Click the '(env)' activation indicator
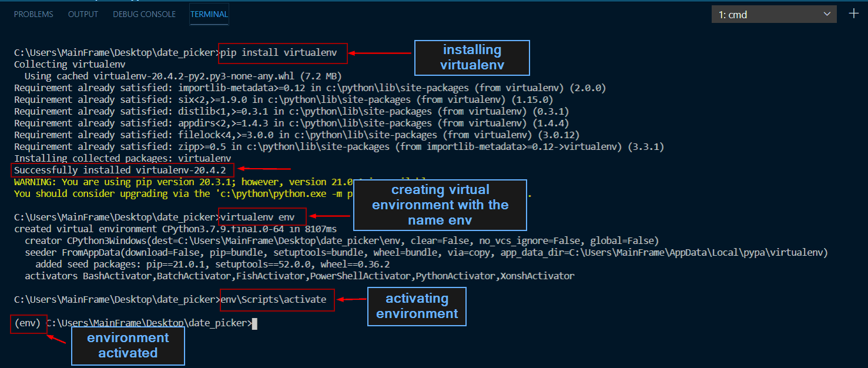Viewport: 868px width, 368px height. [x=28, y=323]
